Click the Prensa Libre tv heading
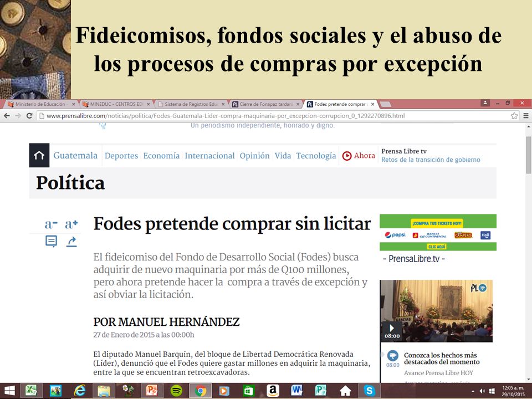Image resolution: width=532 pixels, height=399 pixels. (404, 151)
